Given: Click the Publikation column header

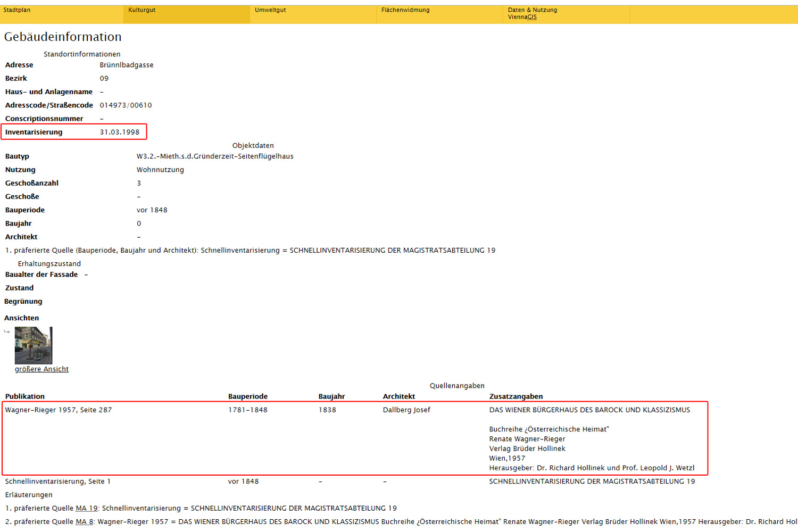Looking at the screenshot, I should (25, 396).
